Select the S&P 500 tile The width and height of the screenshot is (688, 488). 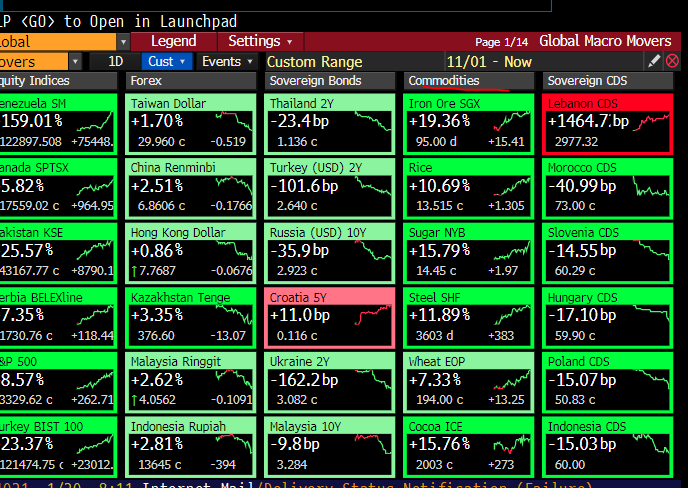(58, 382)
